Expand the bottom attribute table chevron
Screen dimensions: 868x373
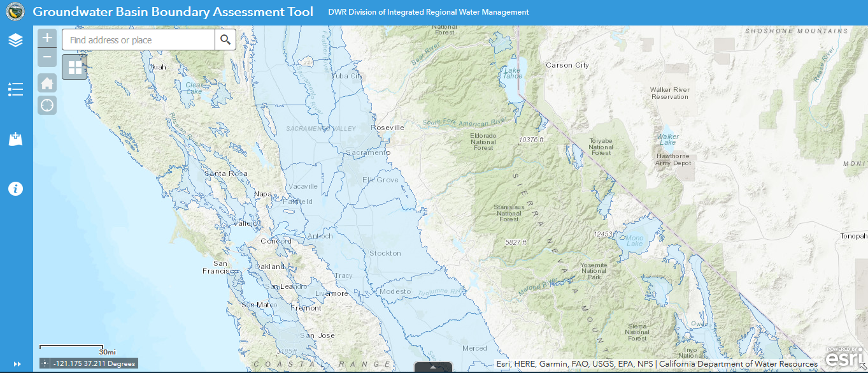[433, 368]
